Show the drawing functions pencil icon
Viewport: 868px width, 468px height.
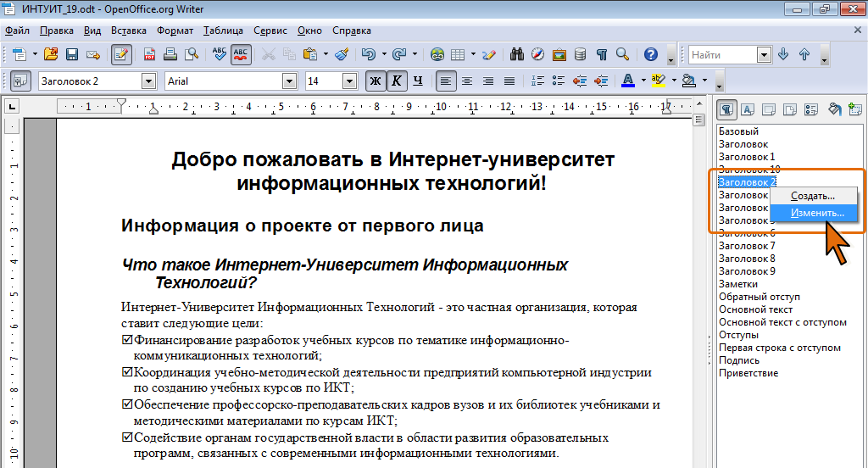point(489,54)
